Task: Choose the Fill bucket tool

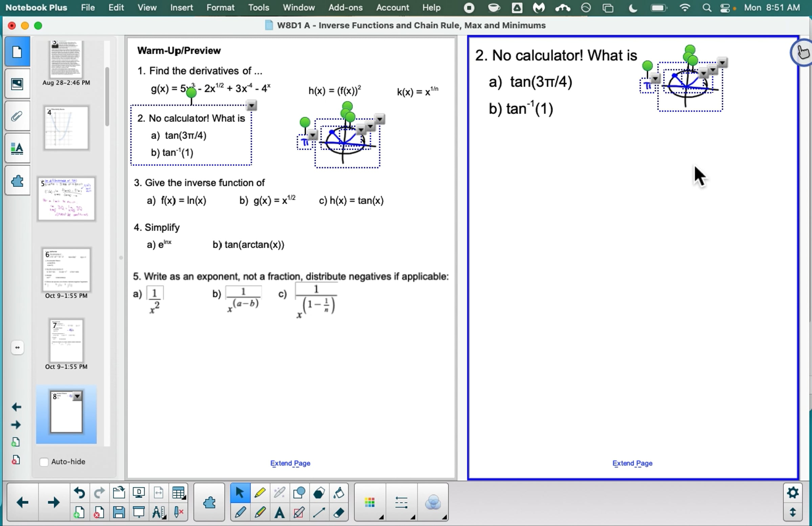Action: tap(338, 493)
